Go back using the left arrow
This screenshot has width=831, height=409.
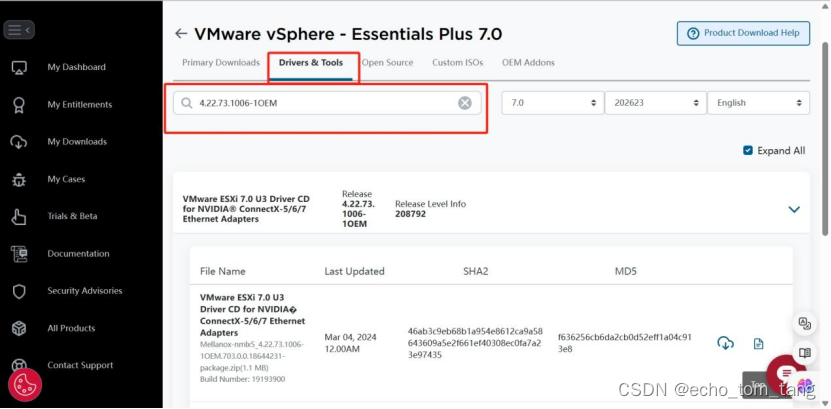pyautogui.click(x=181, y=33)
